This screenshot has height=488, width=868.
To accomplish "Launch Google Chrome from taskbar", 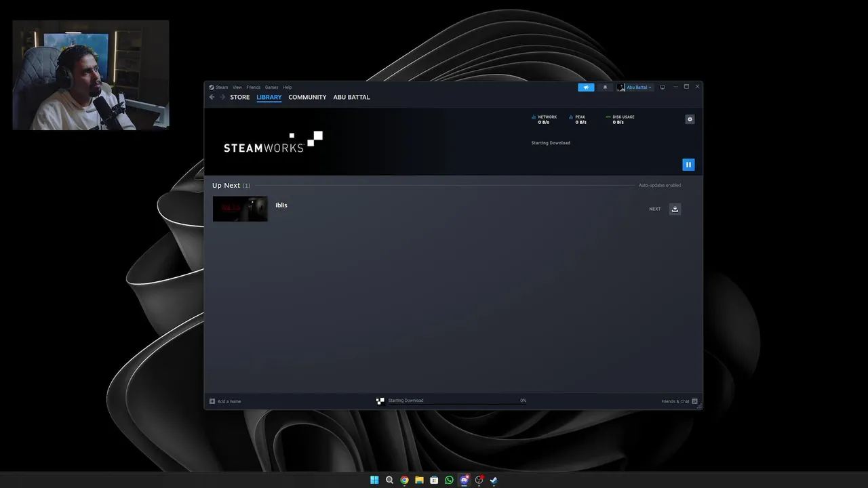I will 404,480.
